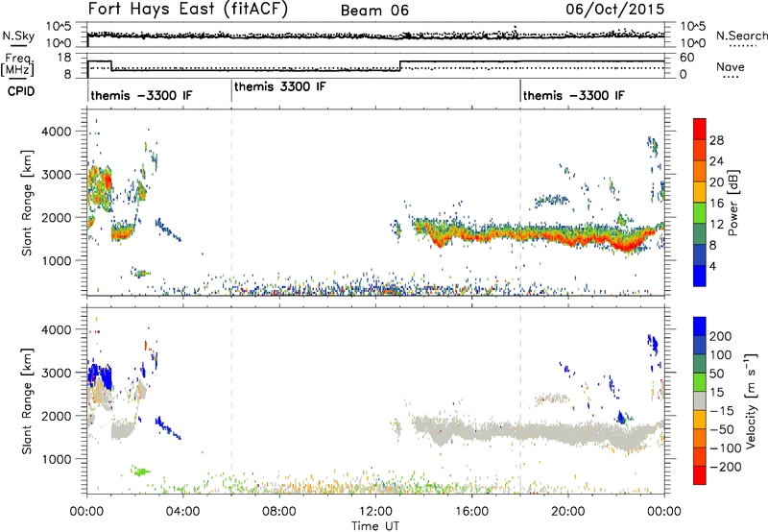Click 'Slant Range [km]' label of the velocity panel
The width and height of the screenshot is (768, 532).
point(27,401)
